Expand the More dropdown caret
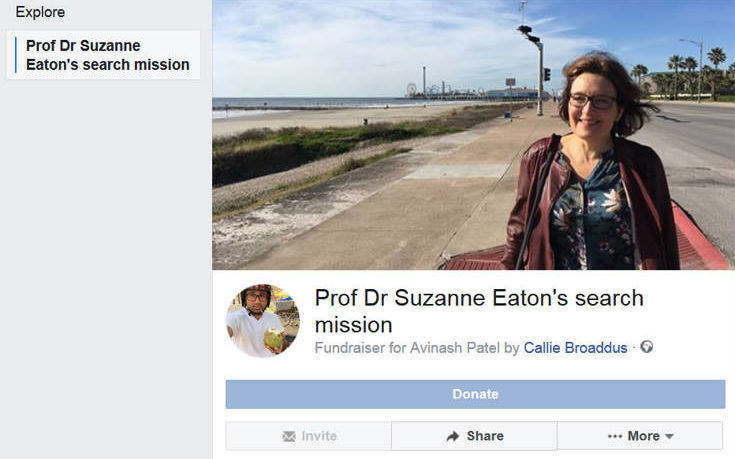Screen dimensions: 735x459 coord(669,436)
